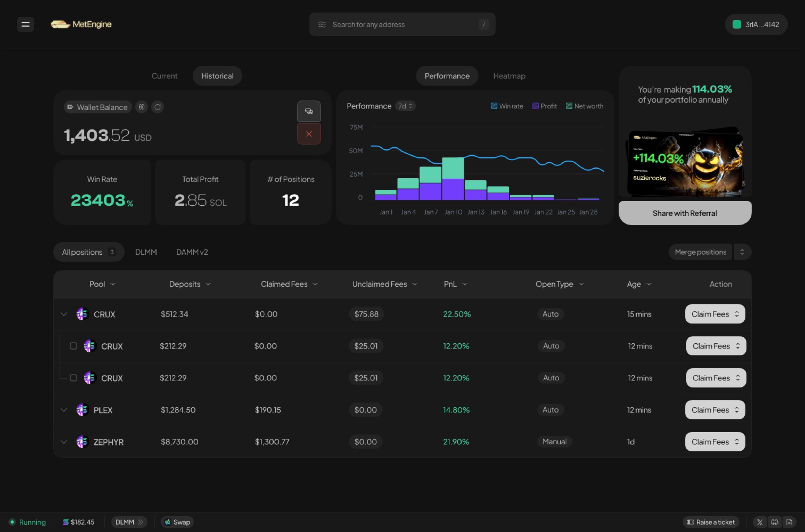
Task: Toggle the Win rate chart series
Action: point(507,106)
